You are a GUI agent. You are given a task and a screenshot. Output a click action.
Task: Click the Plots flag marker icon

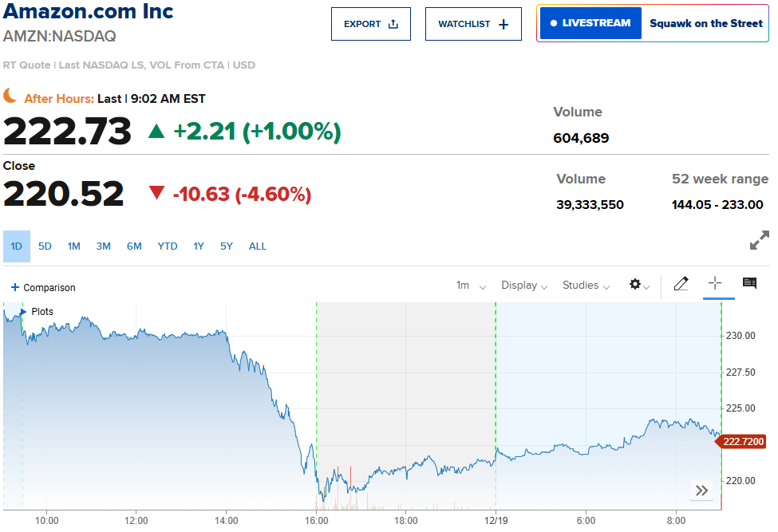(24, 312)
